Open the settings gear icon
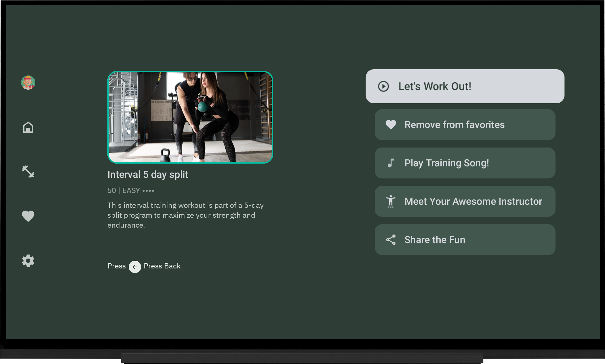The image size is (605, 364). 28,261
